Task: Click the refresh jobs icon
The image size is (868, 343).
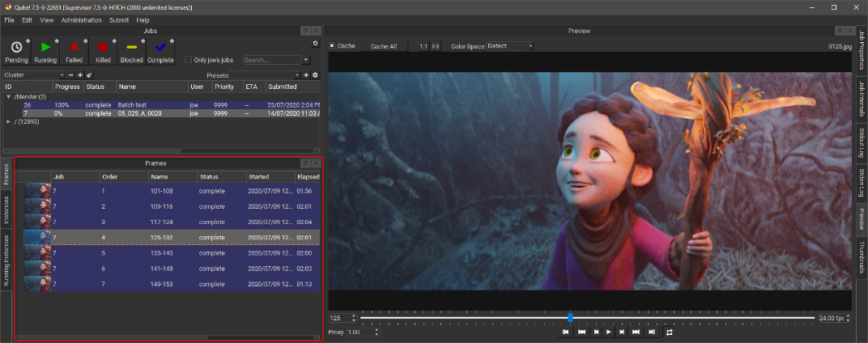Action: point(316,43)
